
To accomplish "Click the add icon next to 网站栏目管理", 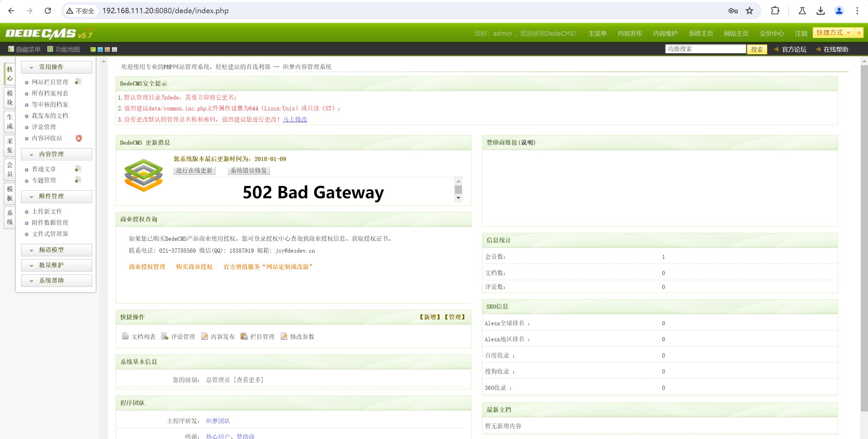I will point(78,81).
